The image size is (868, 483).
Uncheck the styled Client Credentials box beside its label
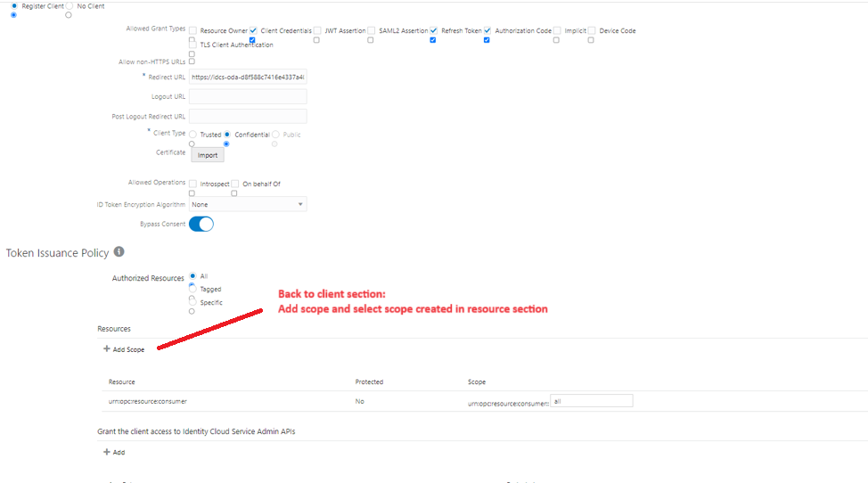253,30
